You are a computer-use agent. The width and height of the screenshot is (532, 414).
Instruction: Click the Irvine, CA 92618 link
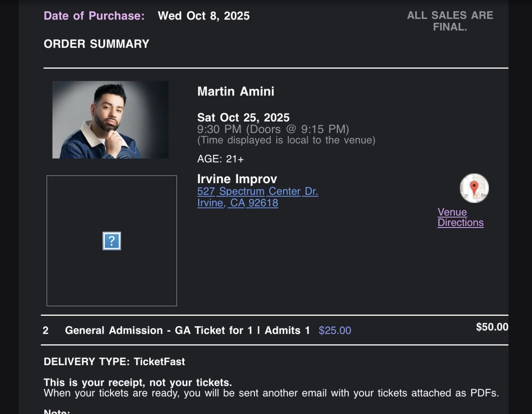tap(237, 203)
